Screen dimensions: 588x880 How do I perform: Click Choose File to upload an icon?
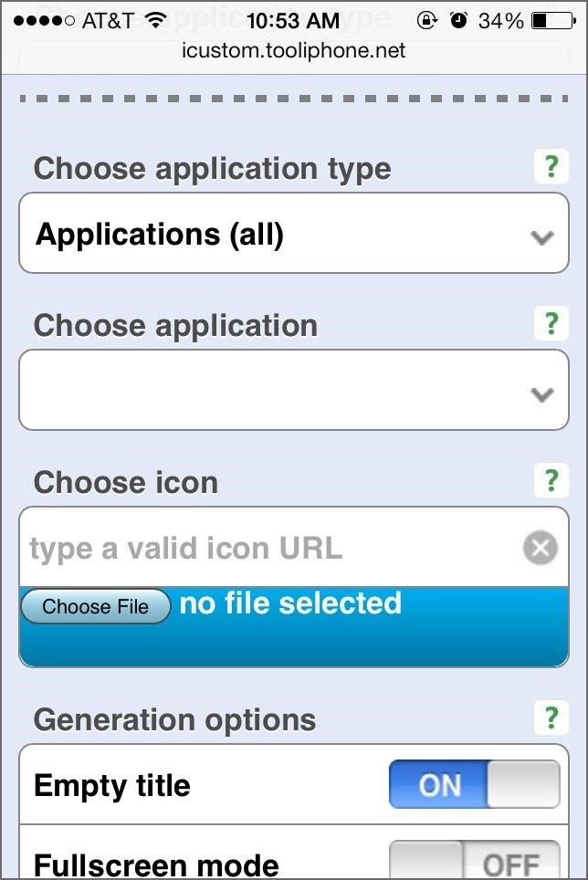(95, 605)
